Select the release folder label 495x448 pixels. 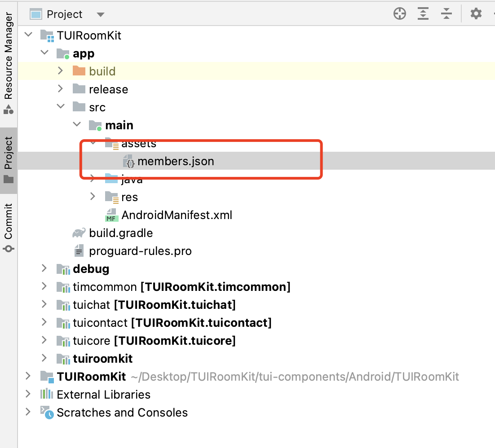pos(109,89)
